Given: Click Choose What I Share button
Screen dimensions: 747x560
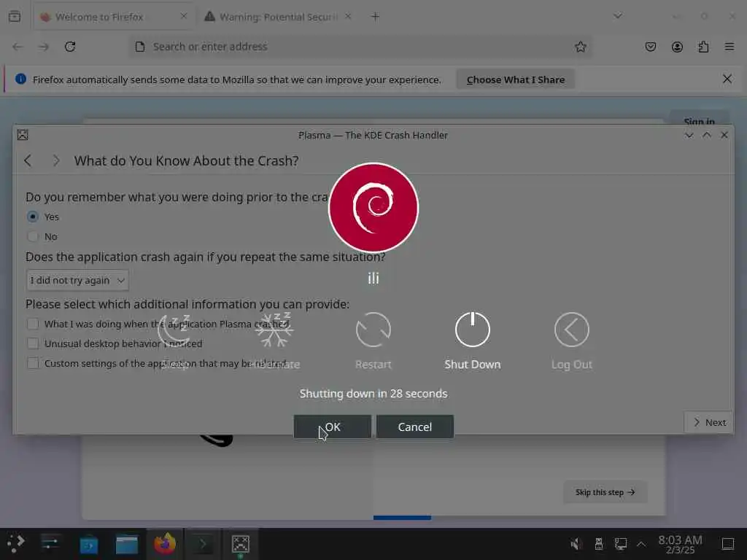Looking at the screenshot, I should pos(516,79).
